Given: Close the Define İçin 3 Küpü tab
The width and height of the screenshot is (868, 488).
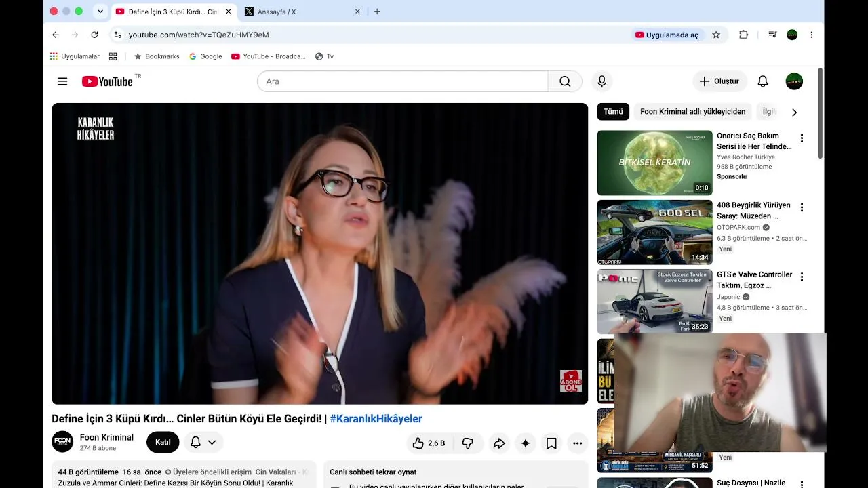Looking at the screenshot, I should [229, 12].
